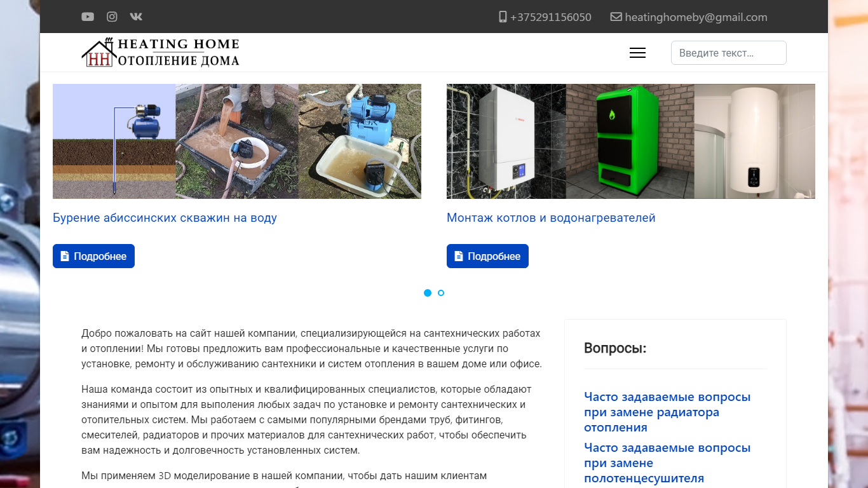Screen dimensions: 868x488
Task: Open the VK social icon
Action: point(136,17)
